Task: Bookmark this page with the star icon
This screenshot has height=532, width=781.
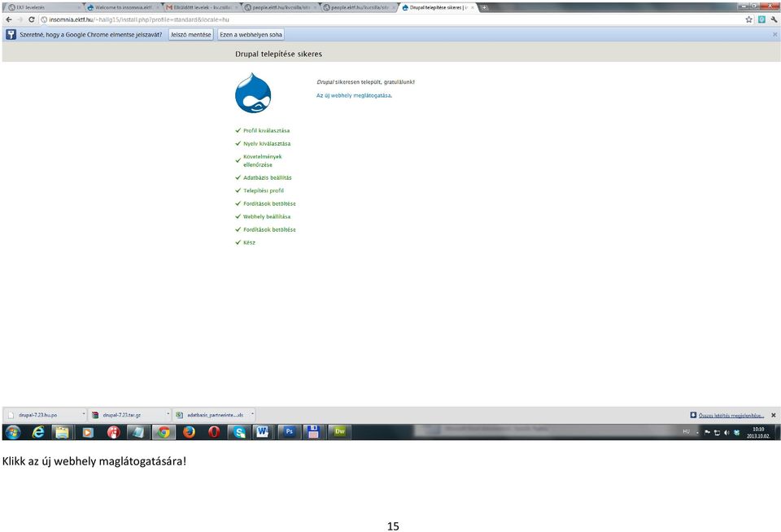Action: click(748, 20)
